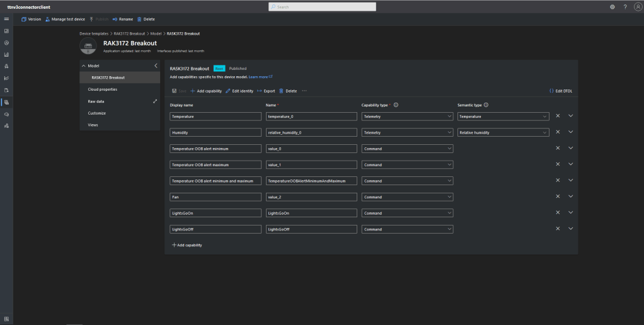This screenshot has width=644, height=325.
Task: Expand the Fan capability row details
Action: tap(570, 197)
